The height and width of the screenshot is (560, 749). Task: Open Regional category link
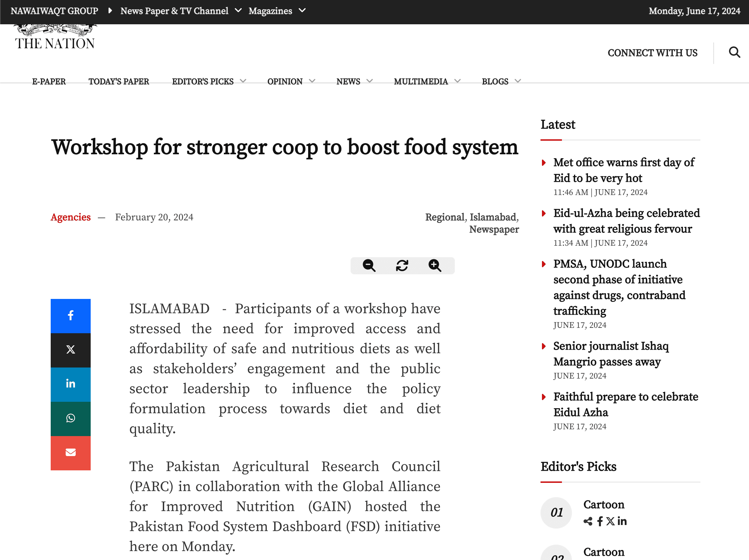(445, 217)
